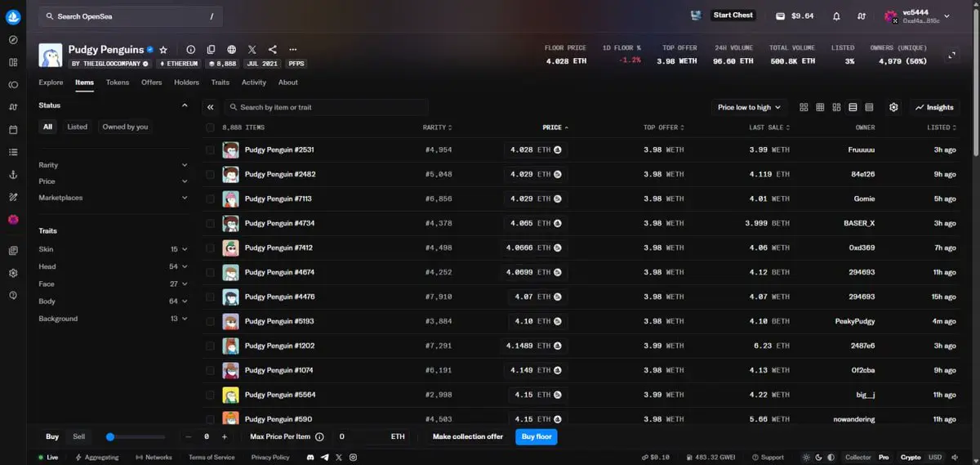This screenshot has width=980, height=465.
Task: Go to the Activity tab
Action: (x=254, y=83)
